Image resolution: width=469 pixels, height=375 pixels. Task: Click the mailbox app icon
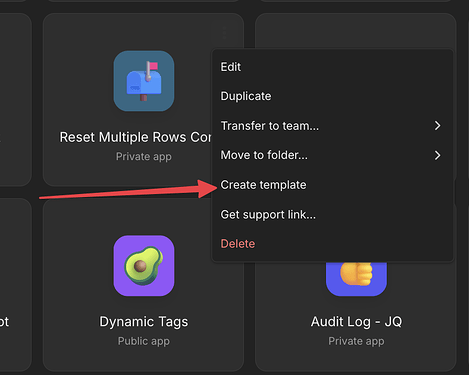point(144,81)
